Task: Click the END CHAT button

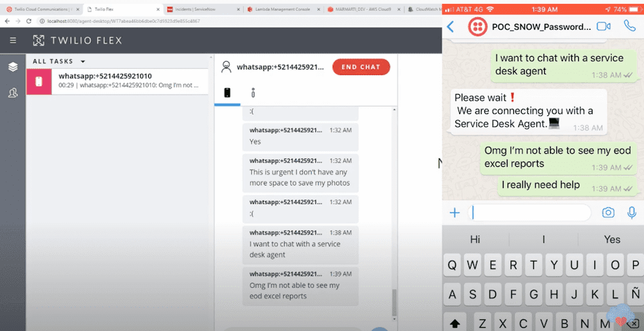Action: pos(361,67)
